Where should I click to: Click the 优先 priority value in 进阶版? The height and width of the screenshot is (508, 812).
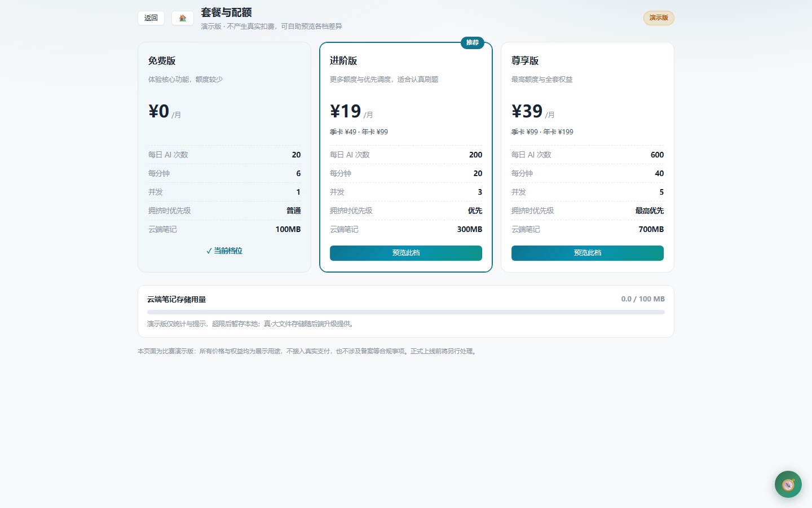point(475,211)
